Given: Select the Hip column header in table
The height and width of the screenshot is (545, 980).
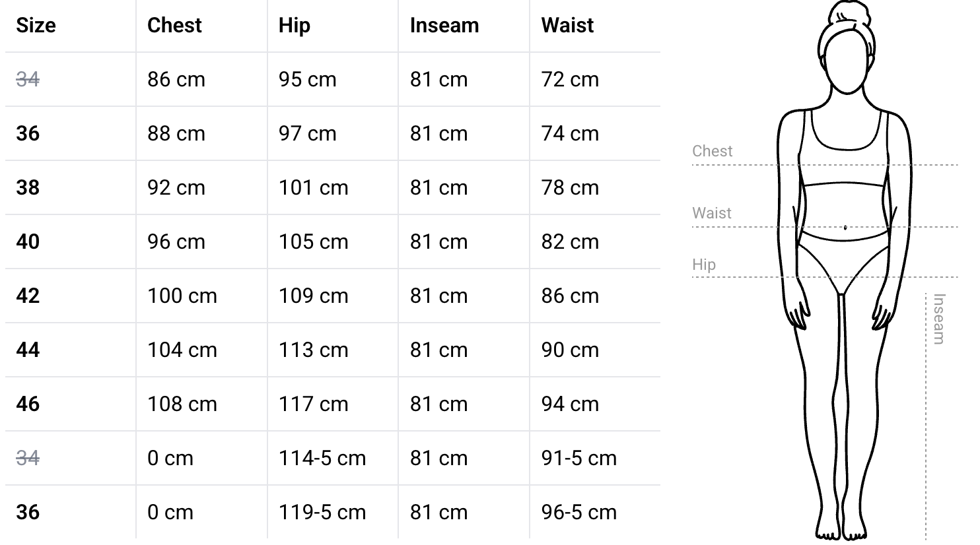Looking at the screenshot, I should [294, 25].
